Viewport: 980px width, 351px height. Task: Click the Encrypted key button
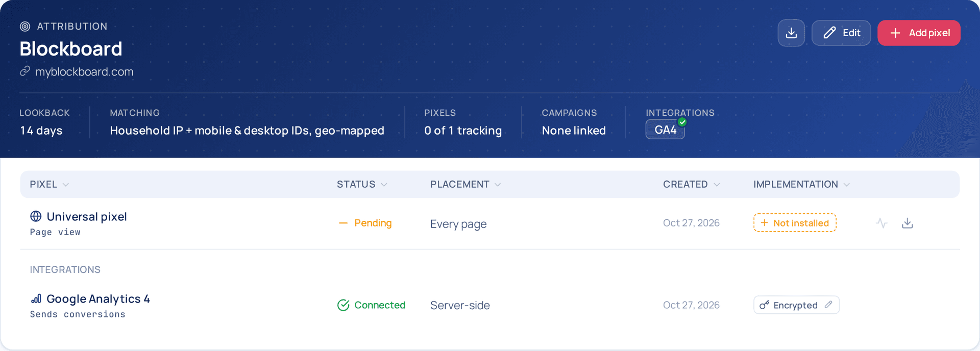[796, 305]
